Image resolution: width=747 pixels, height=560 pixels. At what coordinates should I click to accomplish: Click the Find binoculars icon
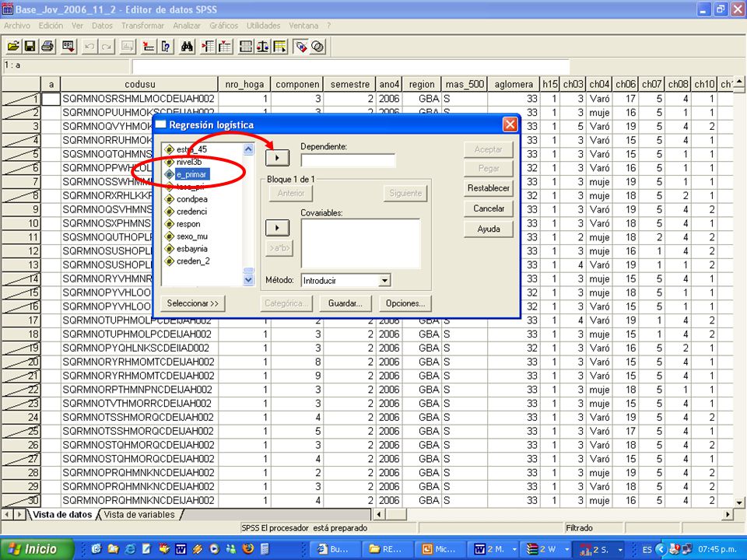click(x=187, y=46)
